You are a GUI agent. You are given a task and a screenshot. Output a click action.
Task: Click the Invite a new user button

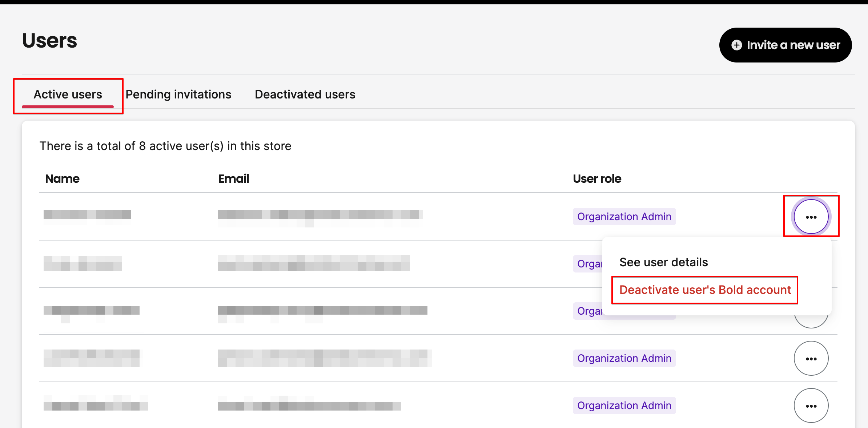tap(785, 45)
